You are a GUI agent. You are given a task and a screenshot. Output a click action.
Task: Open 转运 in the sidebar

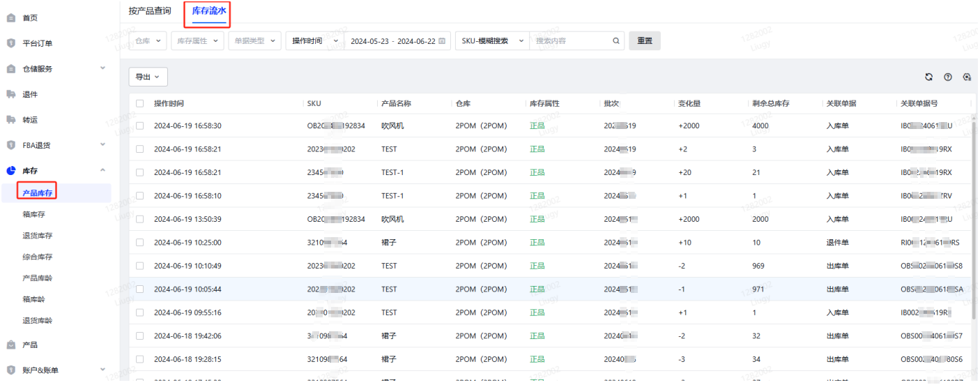click(x=30, y=120)
